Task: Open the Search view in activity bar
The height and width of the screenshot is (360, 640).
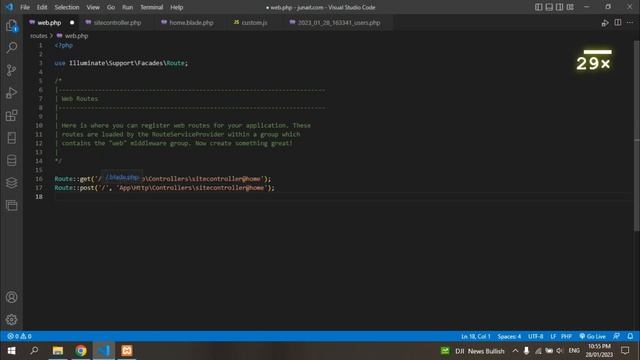Action: [11, 48]
